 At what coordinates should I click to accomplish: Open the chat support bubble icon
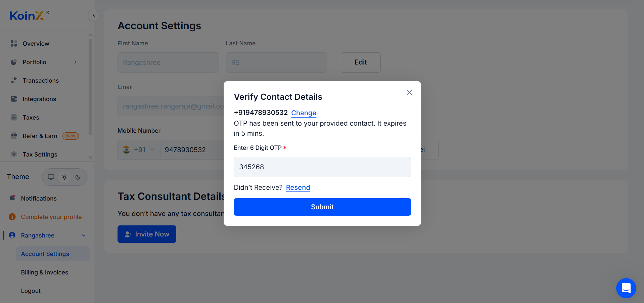tap(626, 288)
